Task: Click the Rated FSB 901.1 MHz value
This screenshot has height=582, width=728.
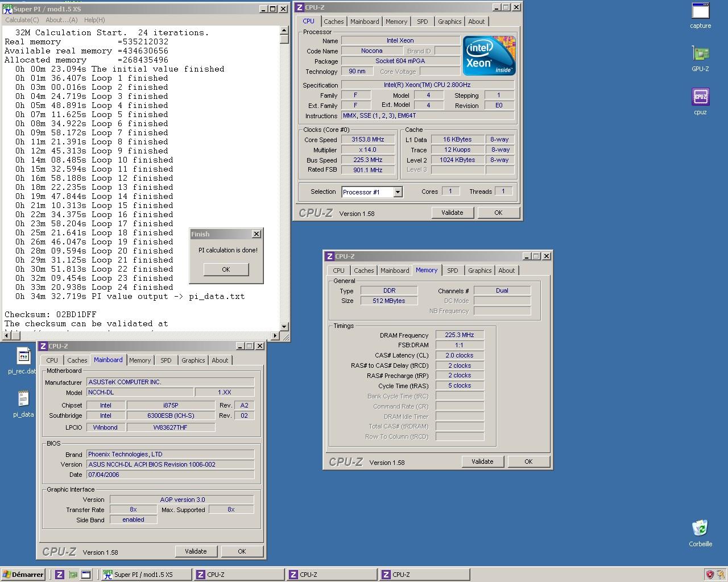Action: 368,170
